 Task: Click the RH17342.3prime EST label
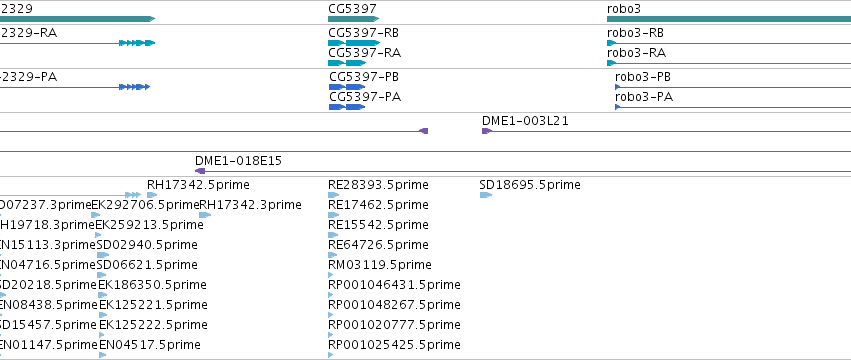point(251,205)
